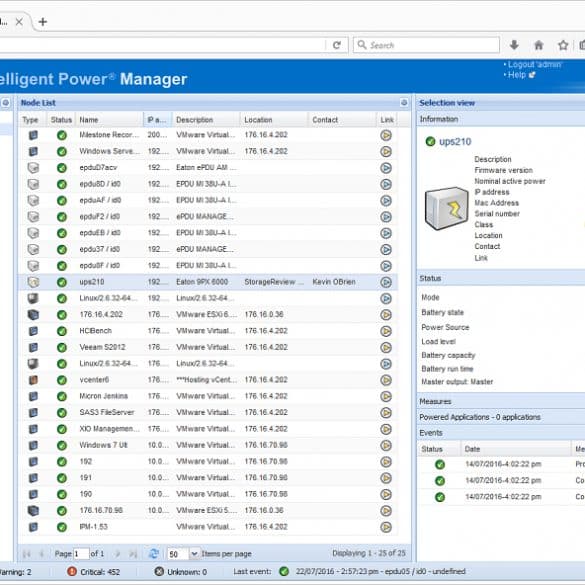Viewport: 585px width, 585px height.
Task: Select 176.16.70.98 node name
Action: coord(101,510)
